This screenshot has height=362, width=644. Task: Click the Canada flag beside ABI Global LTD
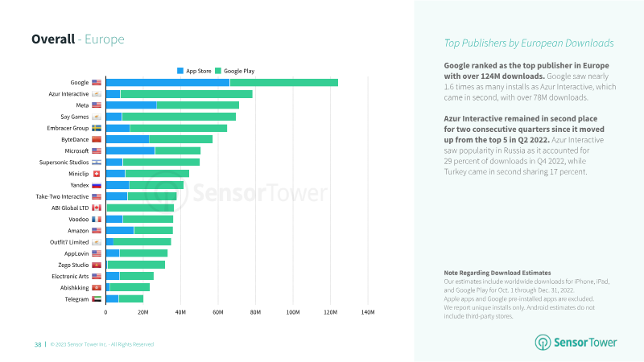tap(97, 208)
